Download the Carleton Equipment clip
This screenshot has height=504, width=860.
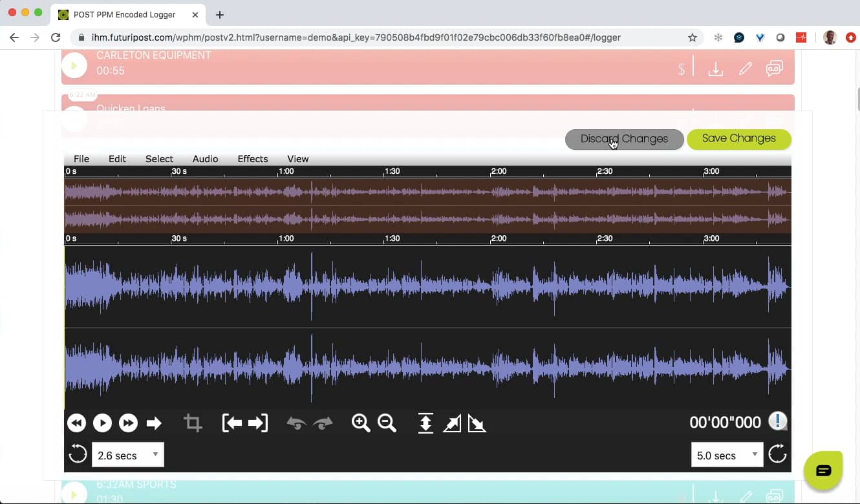[716, 68]
